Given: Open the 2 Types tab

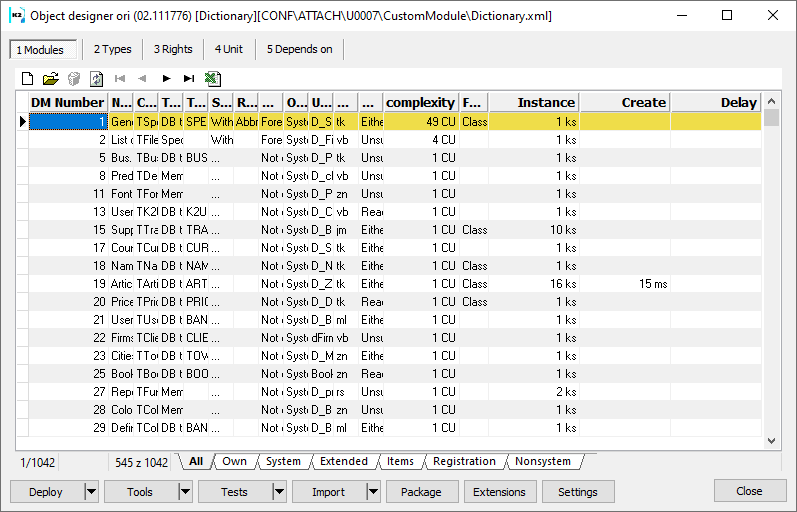Looking at the screenshot, I should pos(112,49).
